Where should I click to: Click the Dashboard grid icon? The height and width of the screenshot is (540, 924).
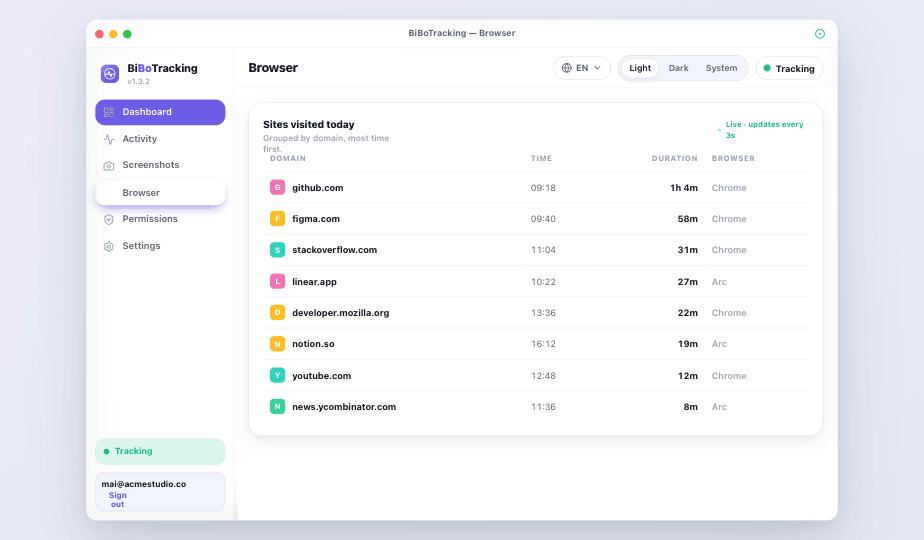(x=109, y=112)
